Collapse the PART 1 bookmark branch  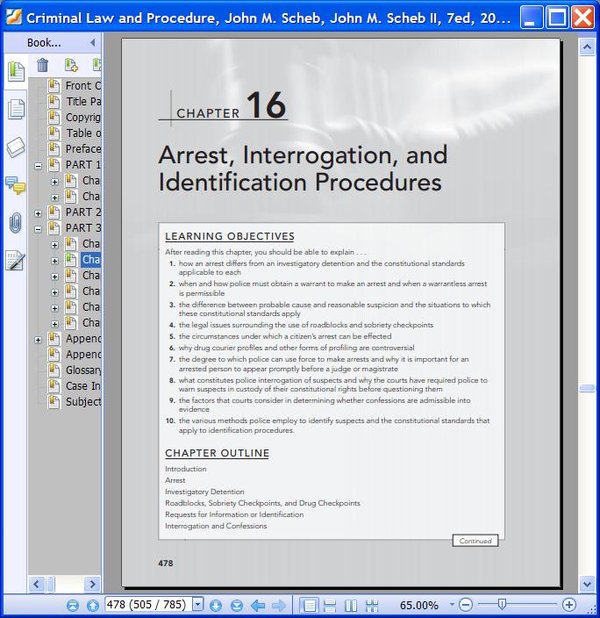coord(38,165)
